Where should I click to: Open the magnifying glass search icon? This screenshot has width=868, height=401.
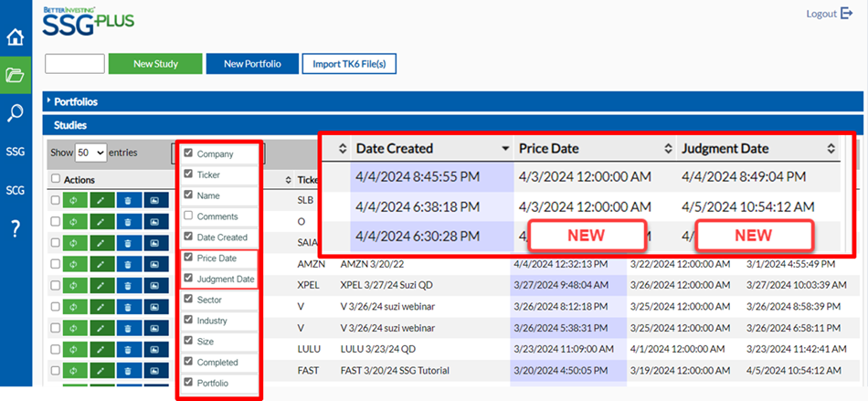16,113
